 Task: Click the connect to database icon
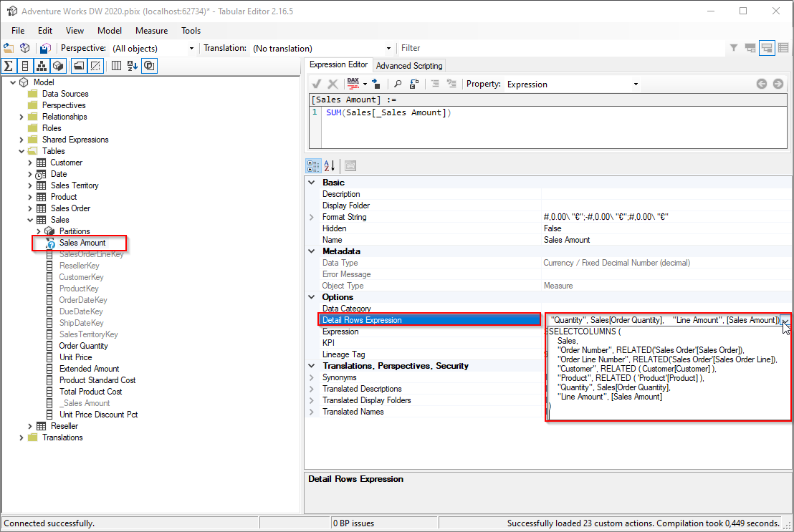(25, 48)
